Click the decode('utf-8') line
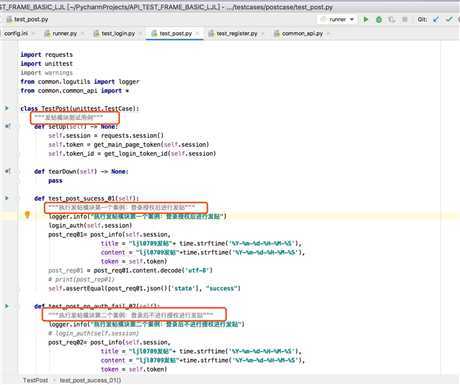This screenshot has height=385, width=460. [x=130, y=270]
